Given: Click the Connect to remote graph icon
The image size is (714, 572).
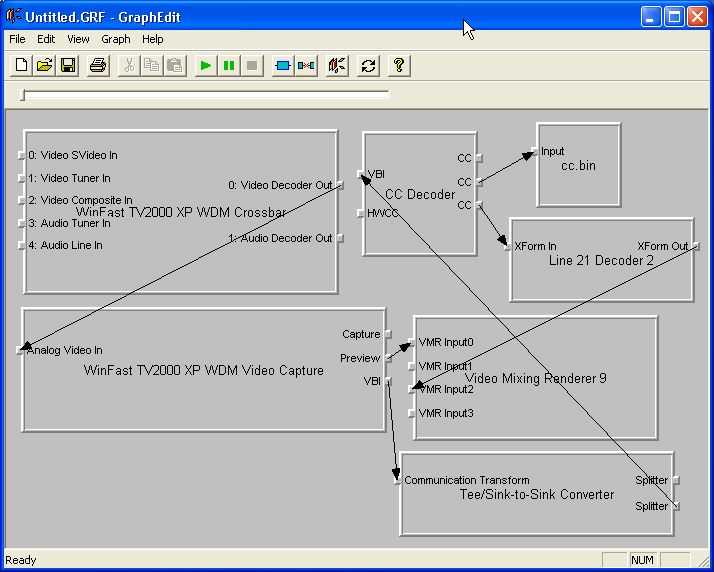Looking at the screenshot, I should [337, 66].
